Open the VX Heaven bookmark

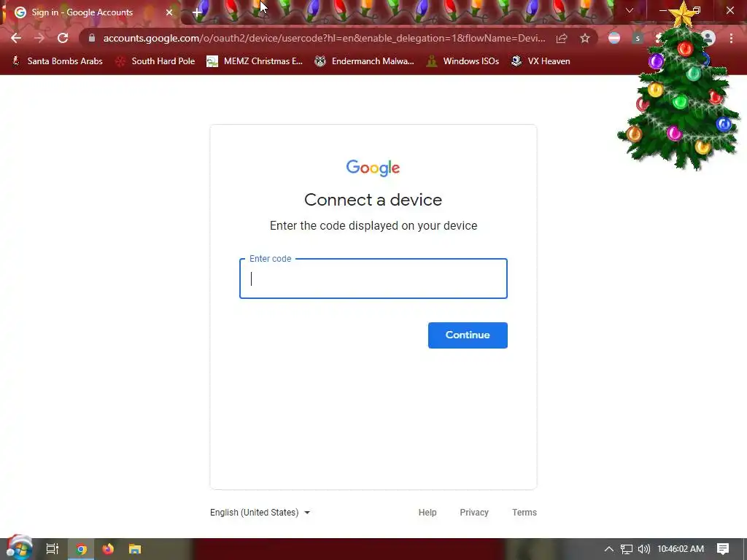(541, 61)
